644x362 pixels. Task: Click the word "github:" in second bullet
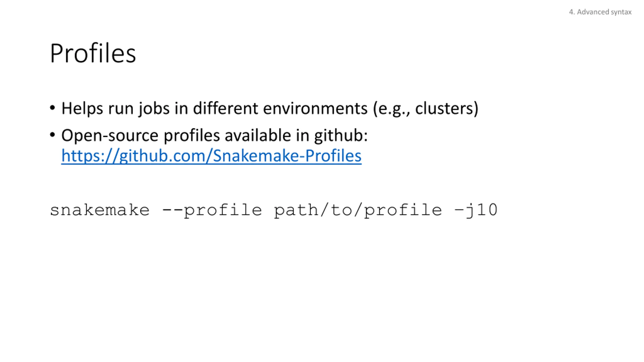click(341, 135)
